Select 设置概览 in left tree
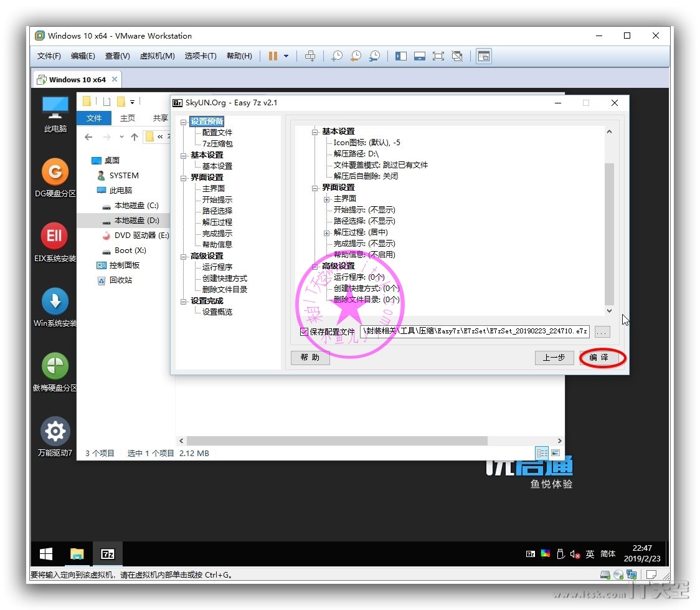The image size is (700, 610). click(217, 312)
